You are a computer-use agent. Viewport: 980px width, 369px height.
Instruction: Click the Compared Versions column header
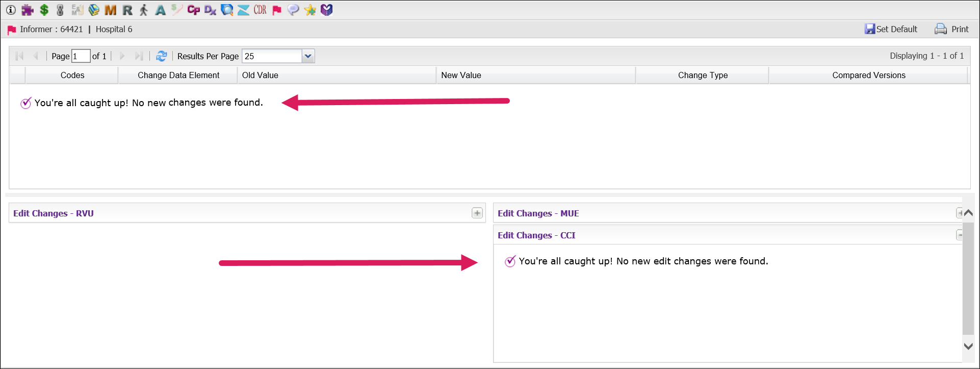pos(868,75)
